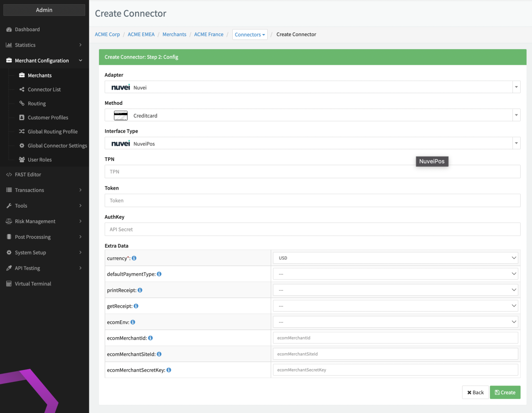This screenshot has height=413, width=532.
Task: Open the printReceipt select box
Action: click(395, 290)
